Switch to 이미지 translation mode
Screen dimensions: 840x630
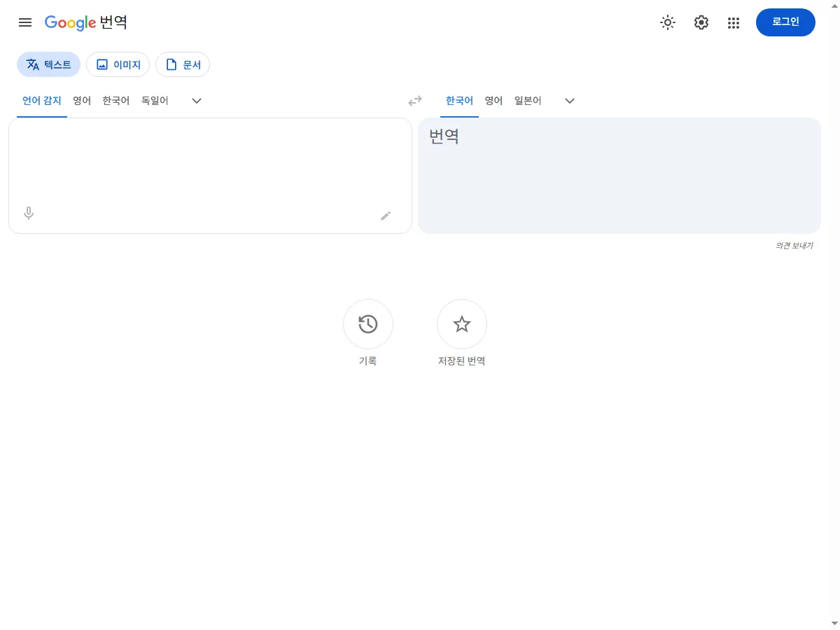(x=118, y=64)
